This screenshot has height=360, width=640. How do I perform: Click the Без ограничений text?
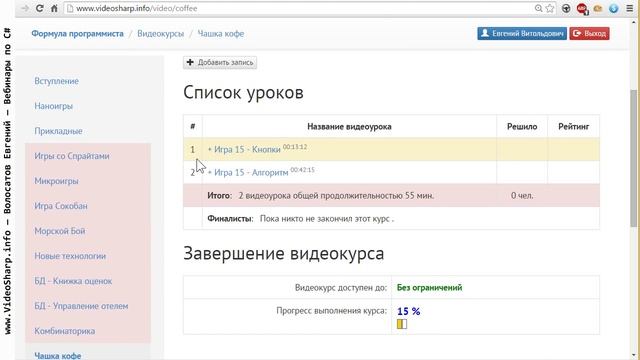coord(429,287)
